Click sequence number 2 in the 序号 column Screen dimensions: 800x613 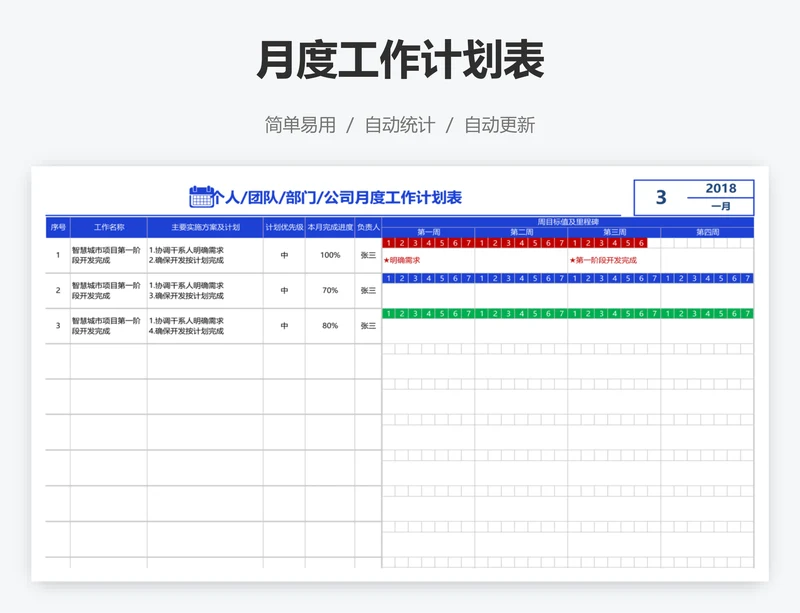point(58,290)
